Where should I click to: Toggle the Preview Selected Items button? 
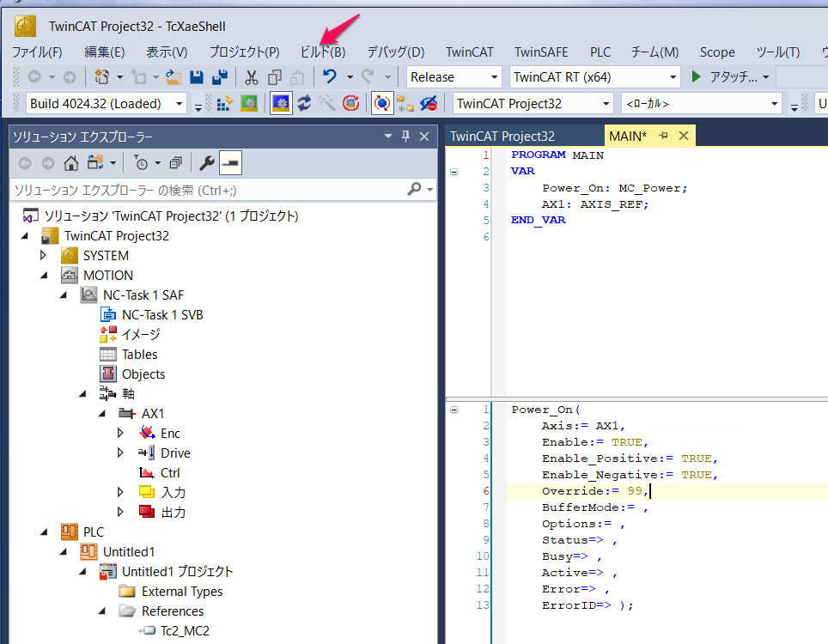click(230, 163)
